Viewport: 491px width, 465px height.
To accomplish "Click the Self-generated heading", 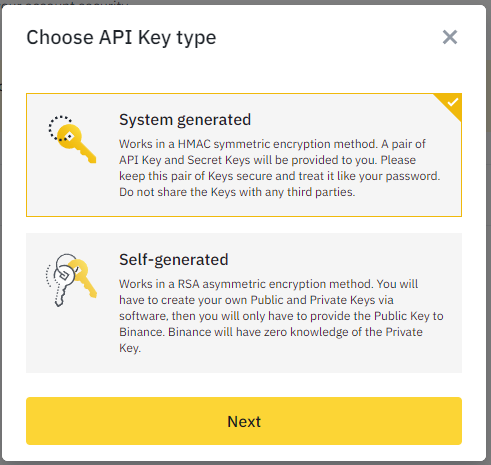I will (x=174, y=260).
